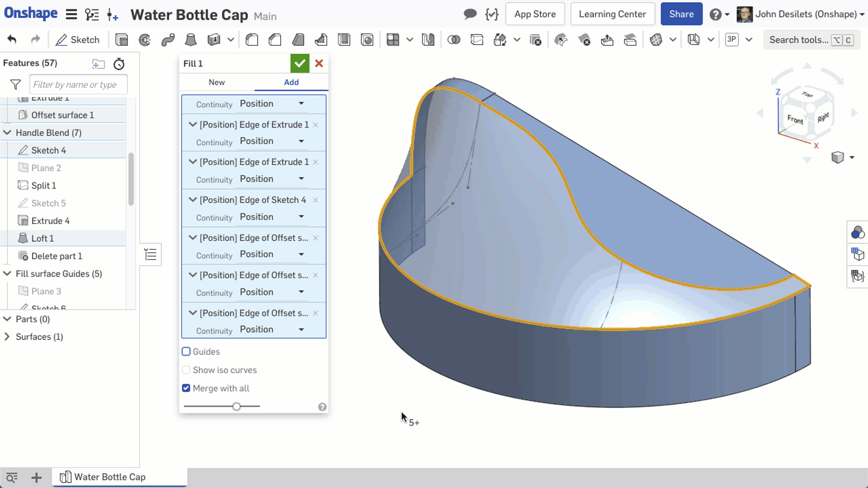
Task: Open the Learning Center
Action: tap(612, 14)
